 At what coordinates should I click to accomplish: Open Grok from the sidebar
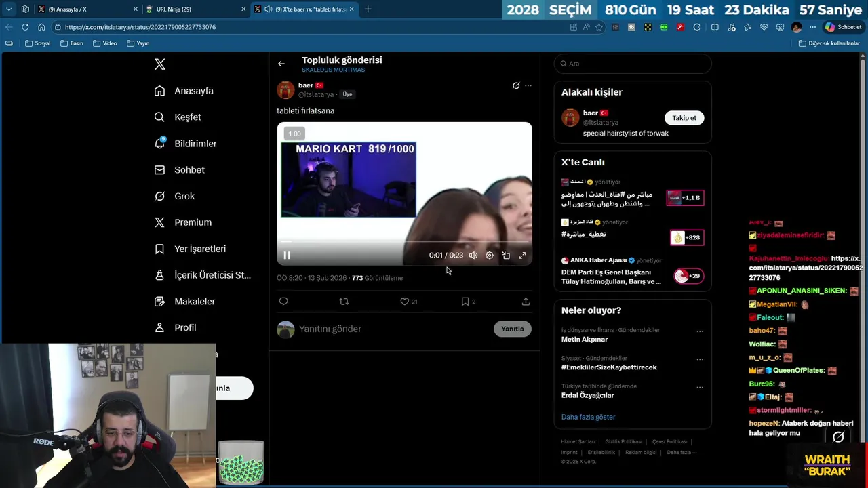174,196
